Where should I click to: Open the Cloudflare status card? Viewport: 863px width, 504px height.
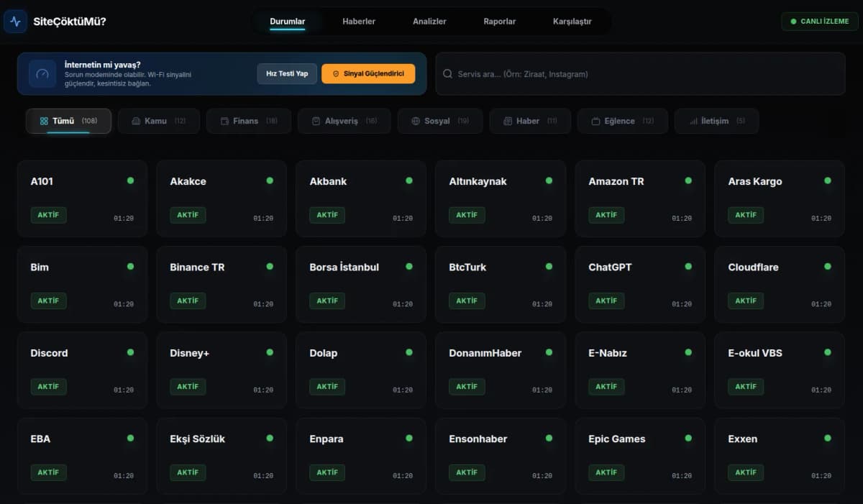click(x=779, y=284)
